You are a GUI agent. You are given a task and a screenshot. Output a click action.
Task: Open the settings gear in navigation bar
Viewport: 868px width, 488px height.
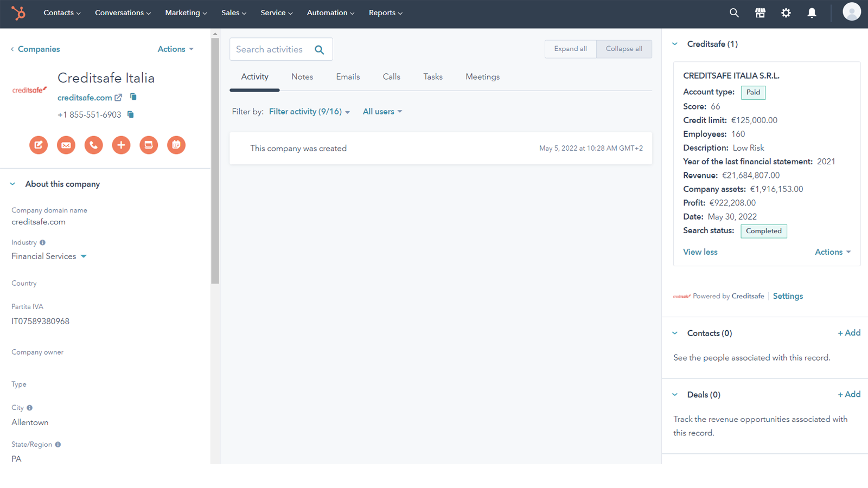point(786,13)
